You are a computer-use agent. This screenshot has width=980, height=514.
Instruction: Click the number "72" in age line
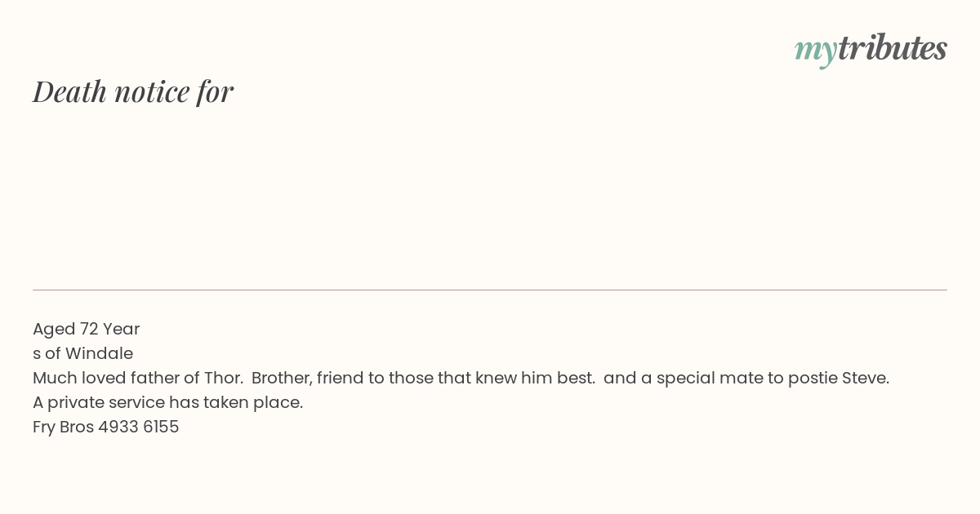[89, 329]
